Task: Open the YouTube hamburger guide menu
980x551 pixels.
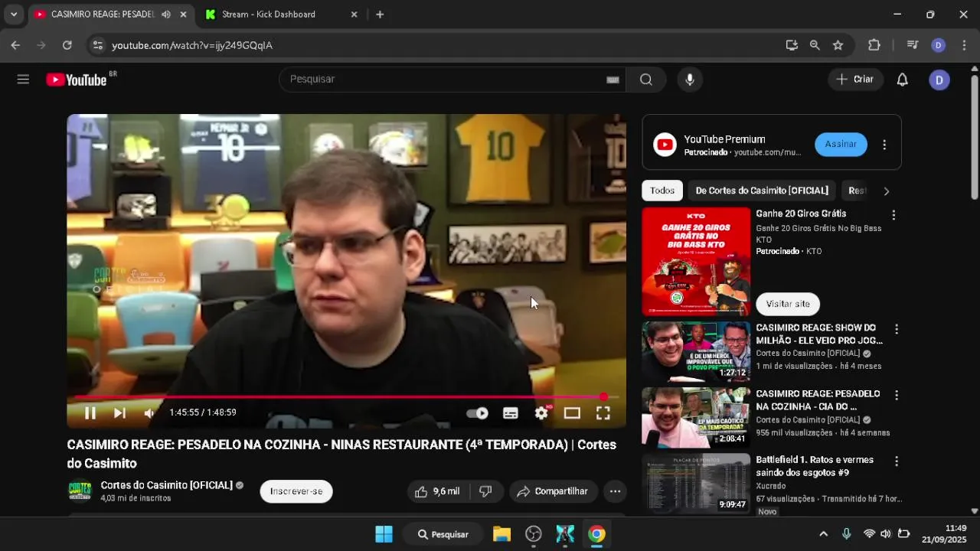Action: tap(23, 79)
